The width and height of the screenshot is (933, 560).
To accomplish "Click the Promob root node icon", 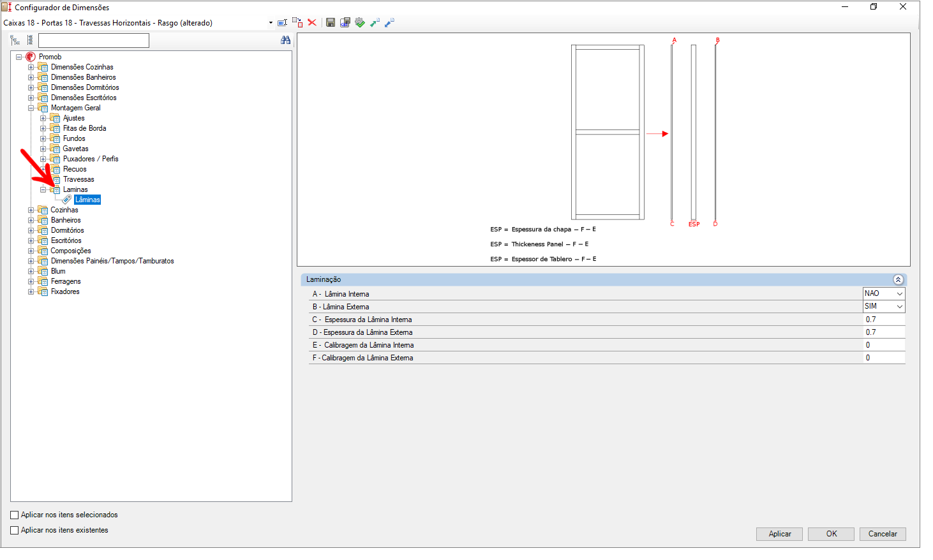I will 31,57.
